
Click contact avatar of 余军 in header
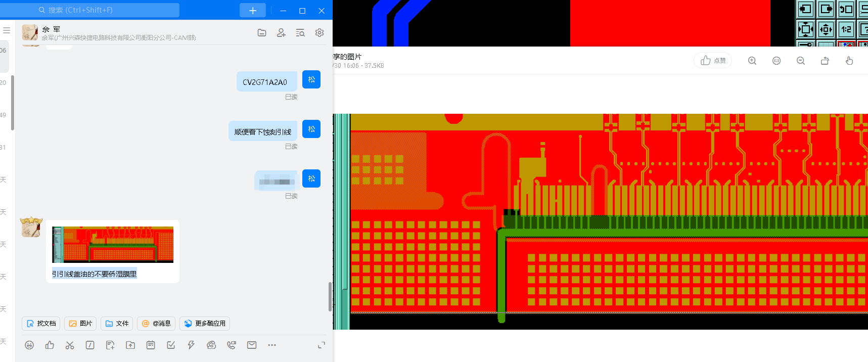click(x=30, y=32)
